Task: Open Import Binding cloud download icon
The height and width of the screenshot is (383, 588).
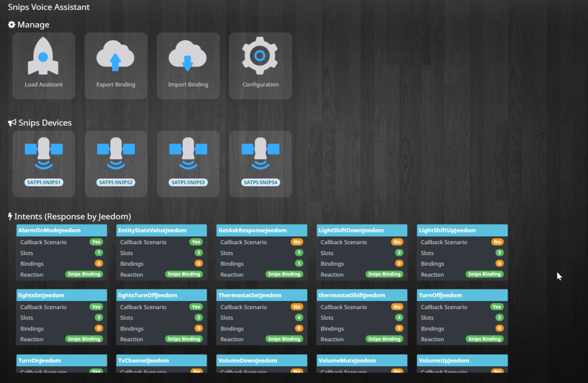Action: 188,56
